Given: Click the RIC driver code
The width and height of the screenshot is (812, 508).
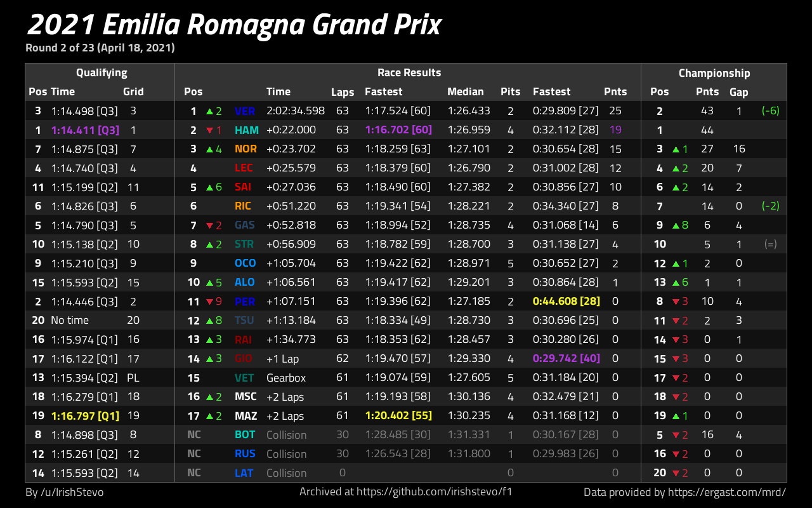Looking at the screenshot, I should click(x=243, y=206).
